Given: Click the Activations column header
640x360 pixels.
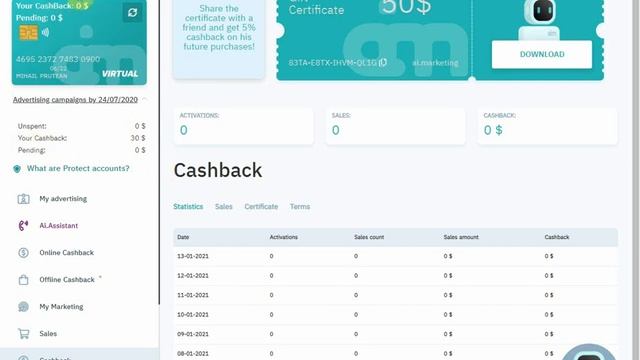Looking at the screenshot, I should 283,237.
